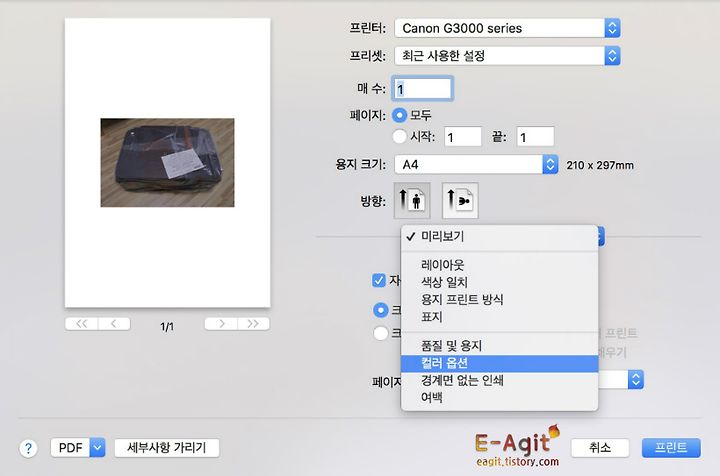This screenshot has height=476, width=720.
Task: Click the 시작 page number field
Action: click(x=462, y=137)
